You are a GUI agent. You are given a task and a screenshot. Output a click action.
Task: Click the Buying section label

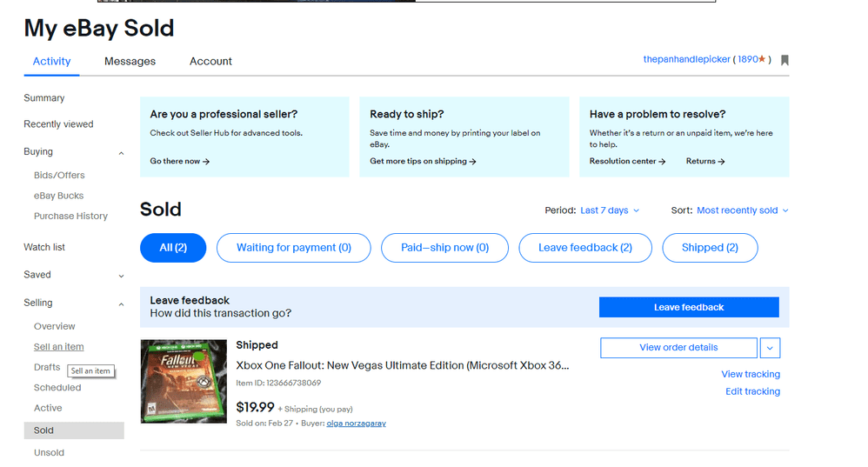pos(38,151)
